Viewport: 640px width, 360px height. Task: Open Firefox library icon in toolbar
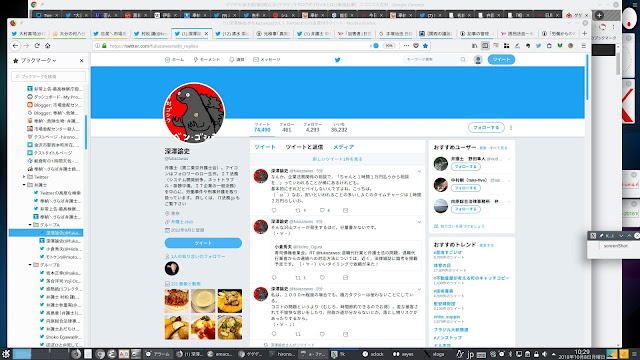[x=474, y=46]
